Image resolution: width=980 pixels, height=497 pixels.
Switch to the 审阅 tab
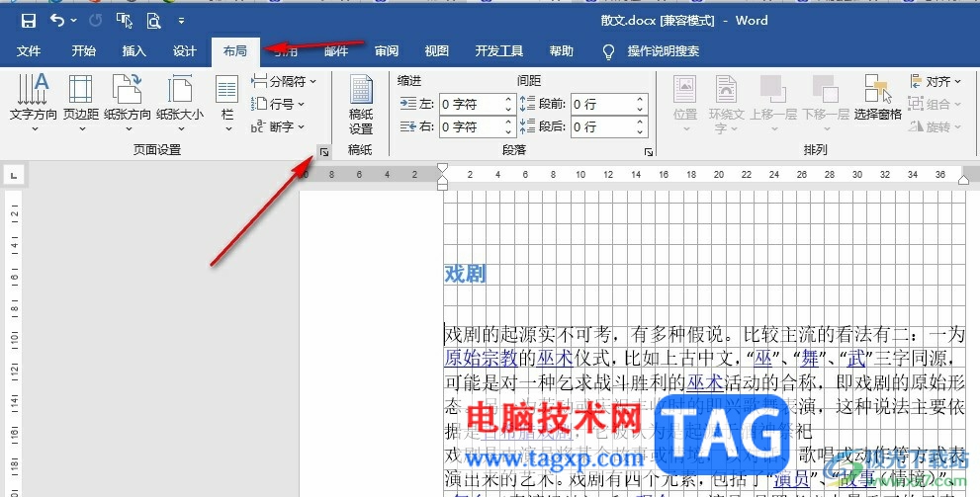387,51
